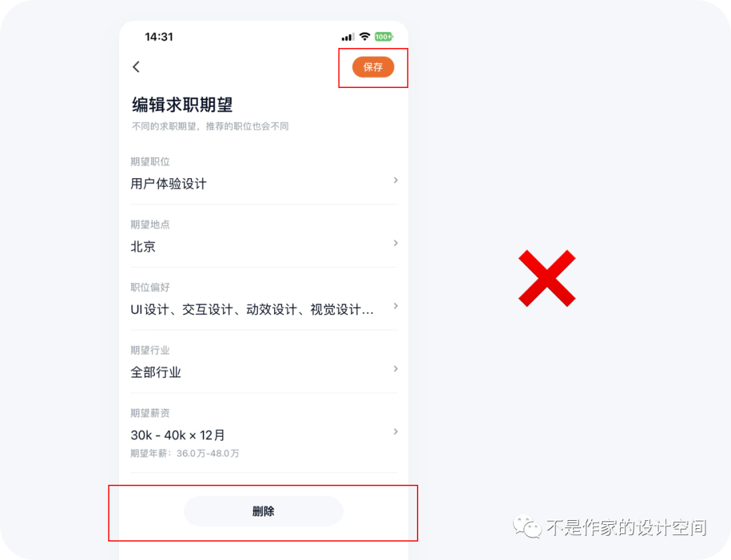Click the orange 保存 save button
731x560 pixels.
click(x=373, y=67)
